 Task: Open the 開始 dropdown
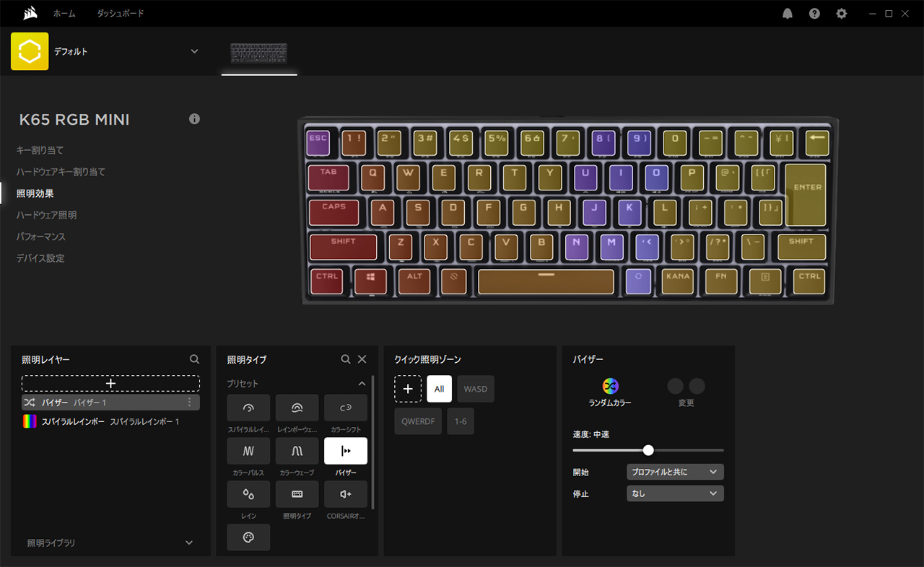click(x=675, y=472)
